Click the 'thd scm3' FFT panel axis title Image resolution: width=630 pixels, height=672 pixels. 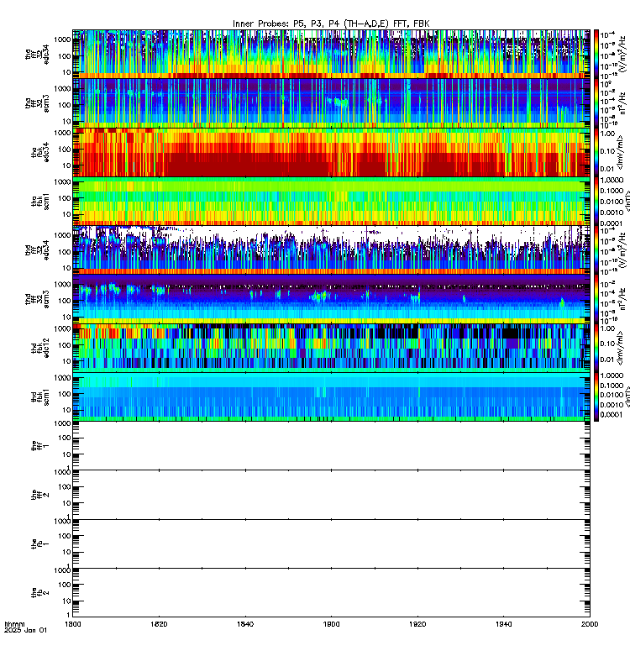point(37,299)
